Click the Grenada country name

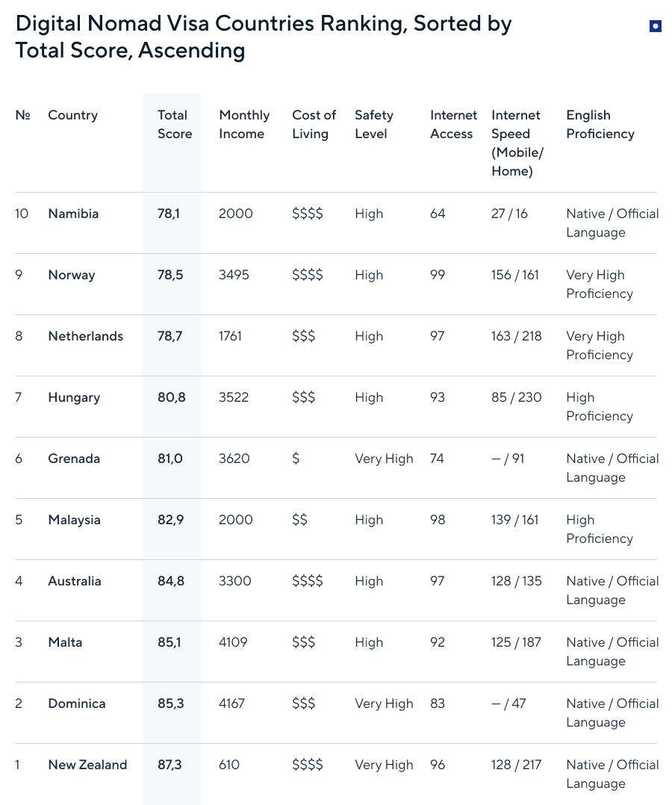[73, 459]
